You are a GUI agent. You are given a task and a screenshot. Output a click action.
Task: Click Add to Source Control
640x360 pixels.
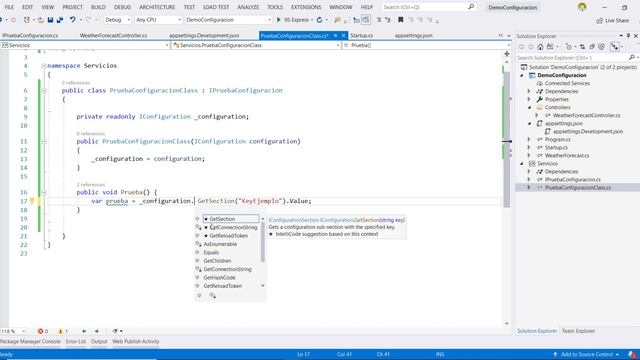(x=586, y=354)
